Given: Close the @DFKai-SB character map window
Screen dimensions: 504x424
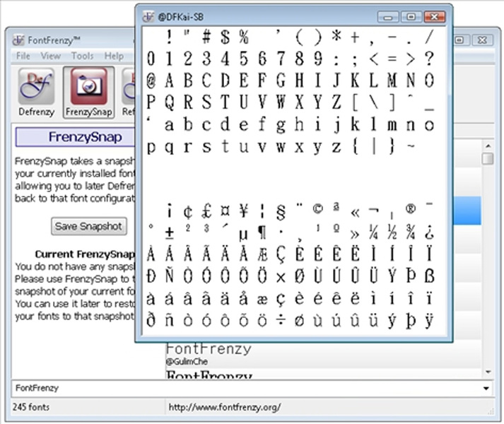Looking at the screenshot, I should pos(434,17).
